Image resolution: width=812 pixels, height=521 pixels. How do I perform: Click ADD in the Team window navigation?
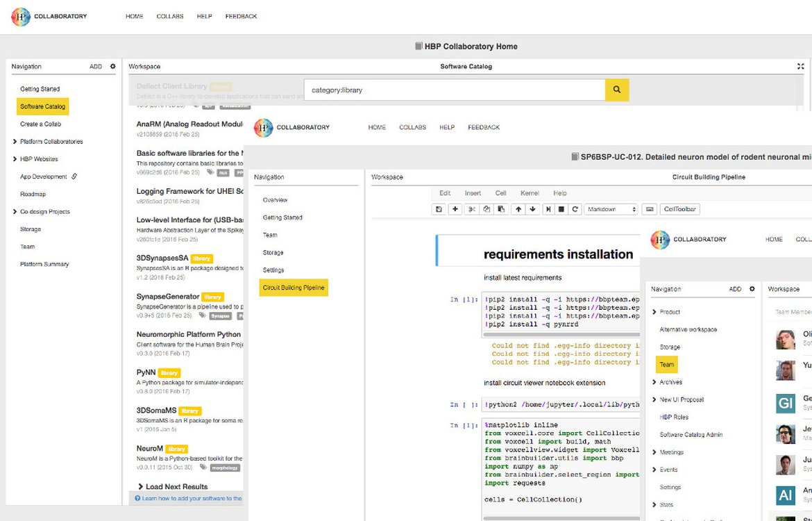[x=736, y=289]
